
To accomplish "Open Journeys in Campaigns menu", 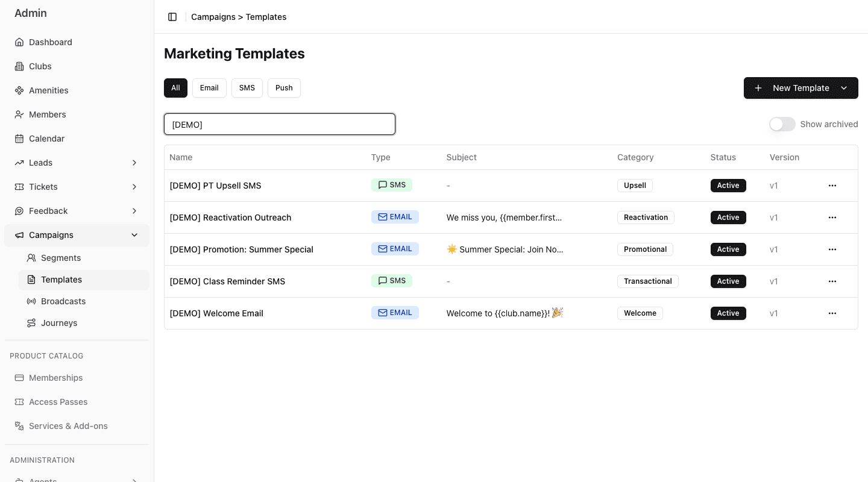I will pos(84,323).
